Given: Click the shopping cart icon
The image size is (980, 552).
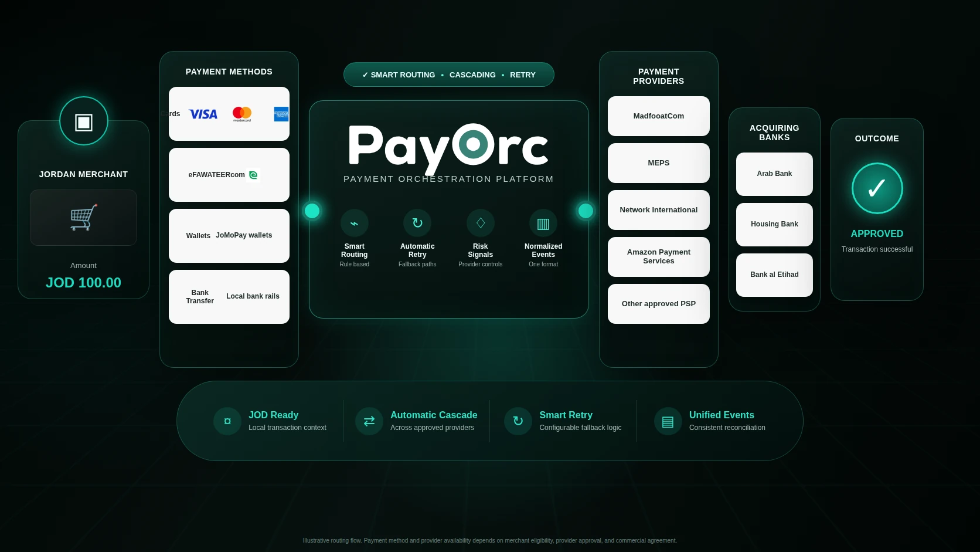Looking at the screenshot, I should tap(83, 218).
